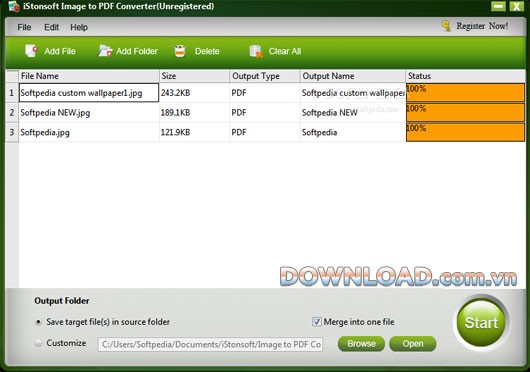Toggle Merge into one file checkbox
530x372 pixels.
coord(317,322)
